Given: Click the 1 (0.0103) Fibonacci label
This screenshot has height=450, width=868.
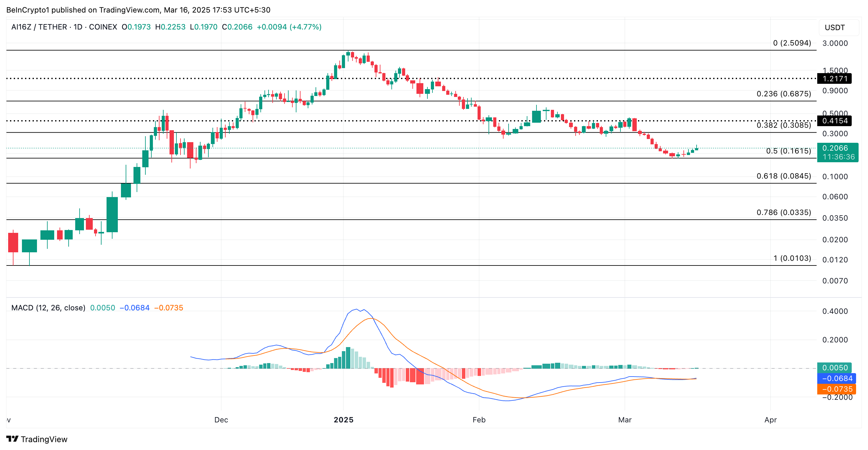Looking at the screenshot, I should click(x=792, y=258).
